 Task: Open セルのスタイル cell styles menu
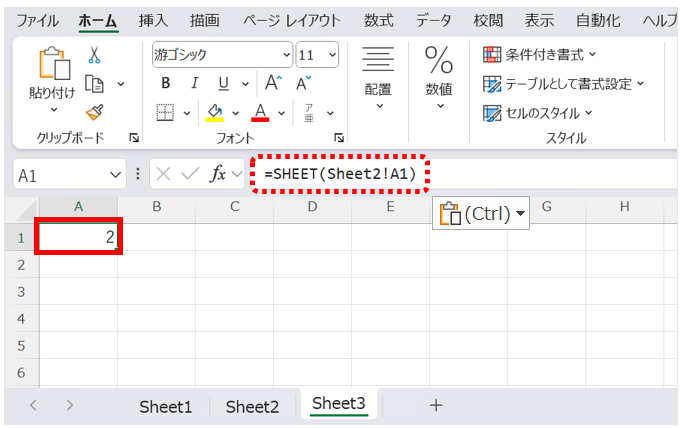tap(537, 113)
